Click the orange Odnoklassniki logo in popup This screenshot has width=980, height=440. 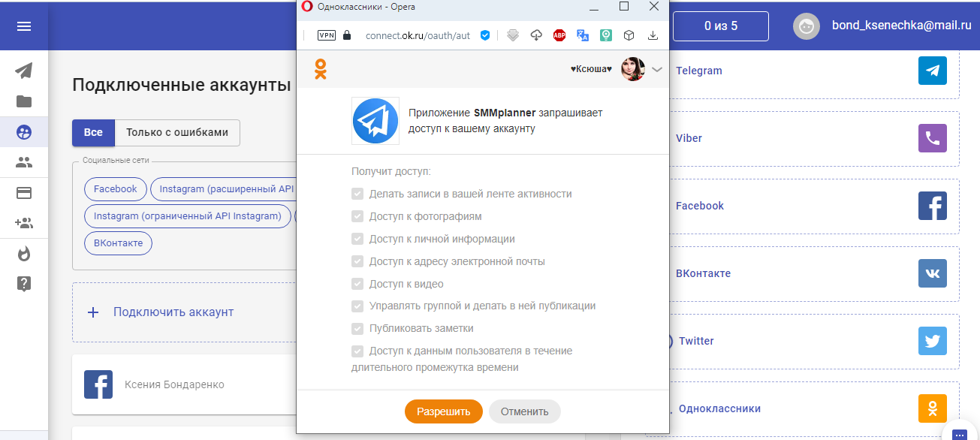321,69
